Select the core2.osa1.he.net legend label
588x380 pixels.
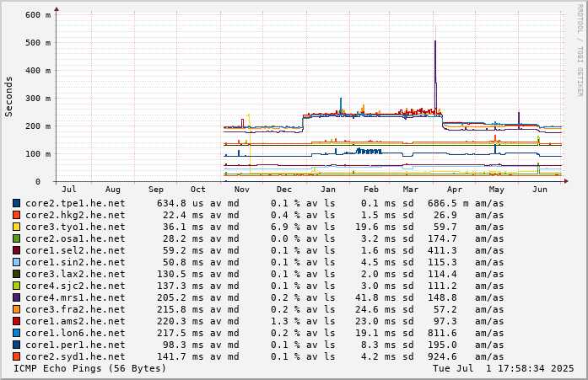[75, 238]
